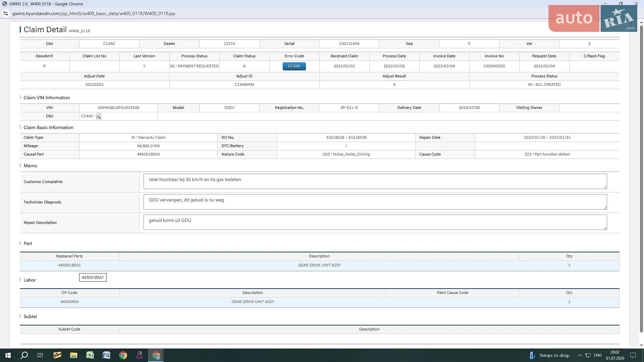The height and width of the screenshot is (362, 644).
Task: Click the Serial value 230131004
Action: click(x=349, y=44)
